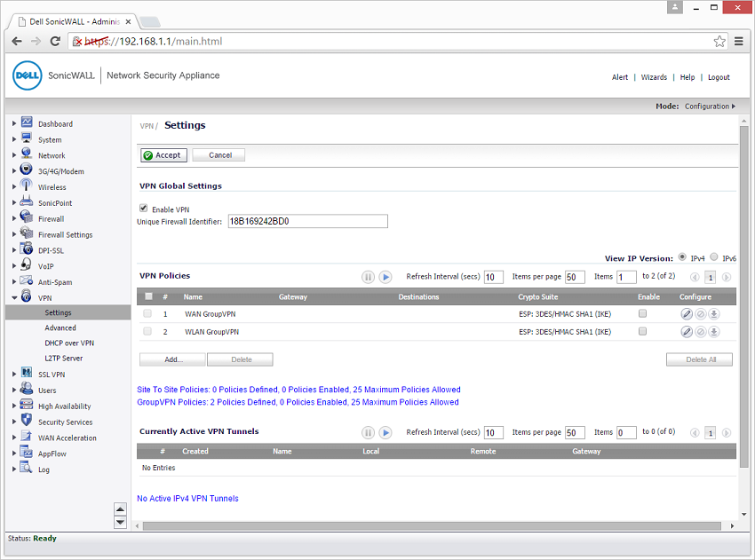The width and height of the screenshot is (755, 560).
Task: Expand the Firewall menu arrow
Action: click(14, 218)
